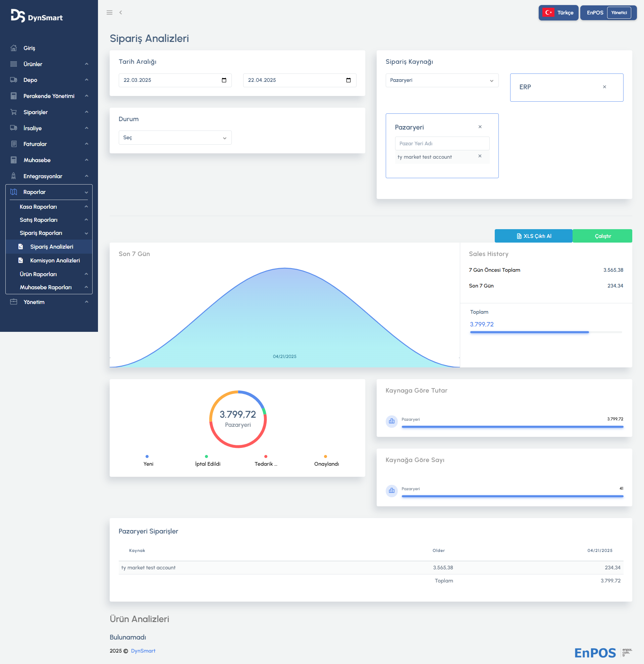Image resolution: width=644 pixels, height=664 pixels.
Task: Click bar chart icon in Kaynaga Göre Tutar
Action: click(x=391, y=421)
